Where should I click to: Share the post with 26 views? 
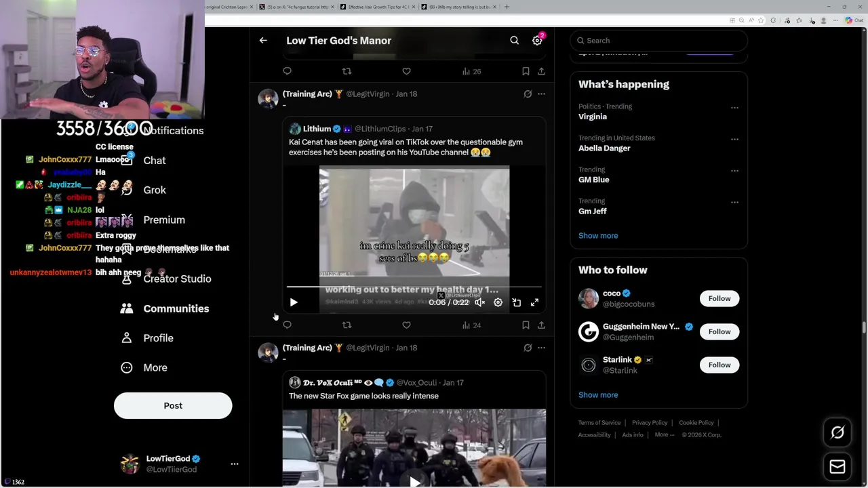pos(541,71)
